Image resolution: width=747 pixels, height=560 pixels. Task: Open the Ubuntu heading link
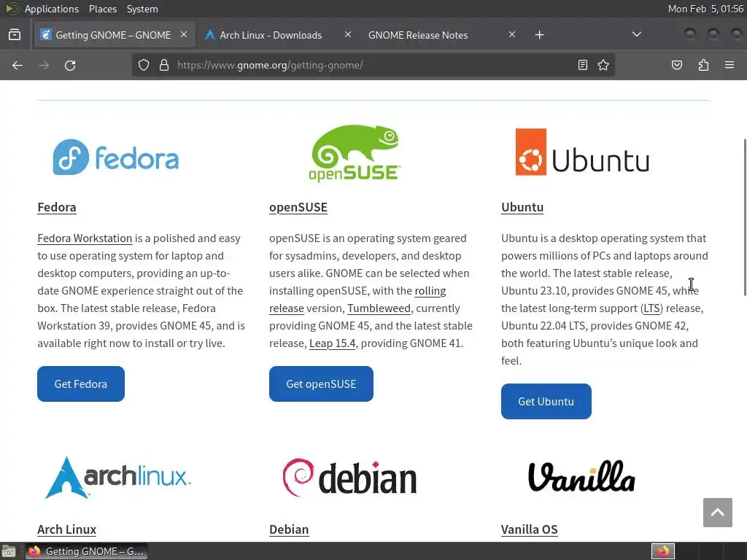522,207
